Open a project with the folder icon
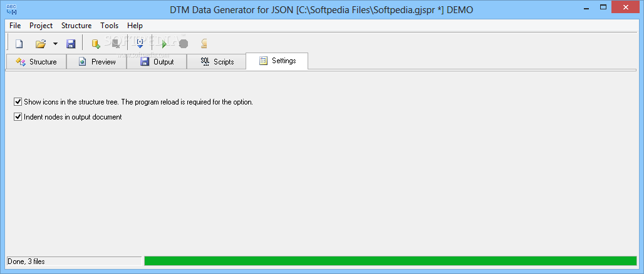This screenshot has width=644, height=274. (x=41, y=44)
